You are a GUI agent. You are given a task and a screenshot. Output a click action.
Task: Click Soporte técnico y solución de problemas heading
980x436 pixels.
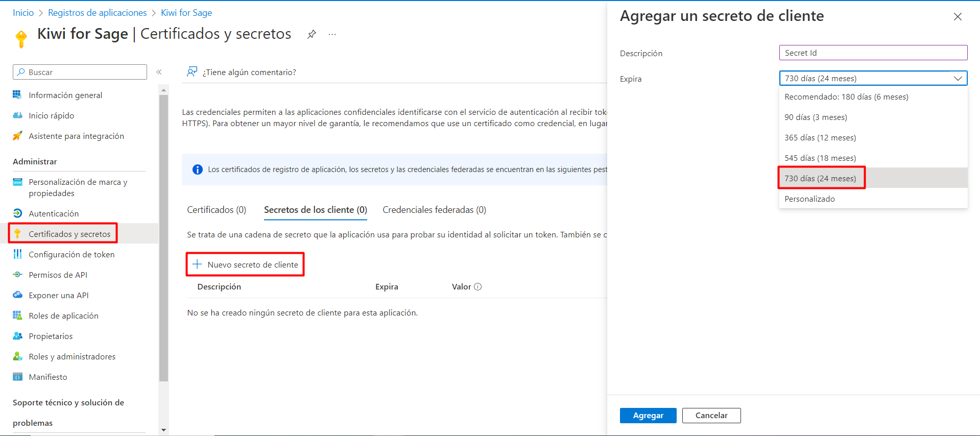tap(68, 413)
